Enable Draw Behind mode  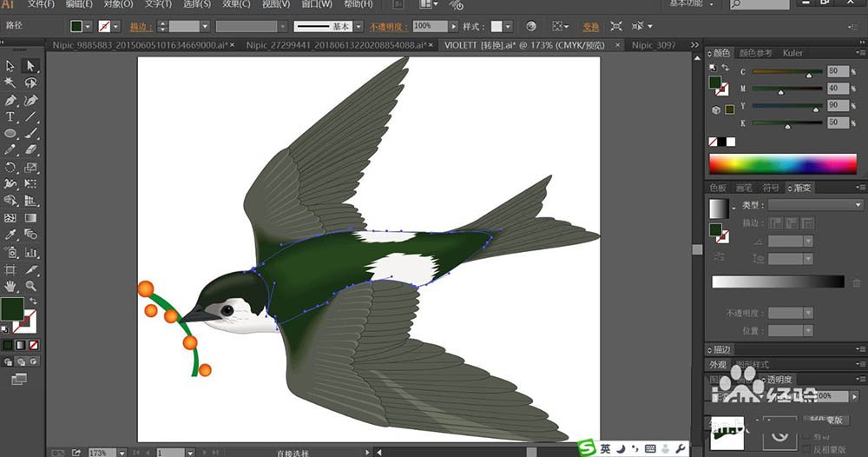[21, 361]
